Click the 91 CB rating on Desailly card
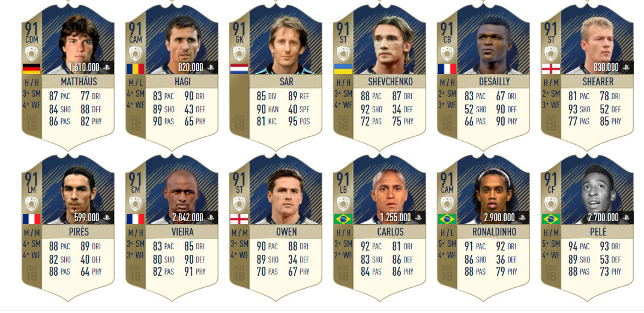 click(x=447, y=33)
